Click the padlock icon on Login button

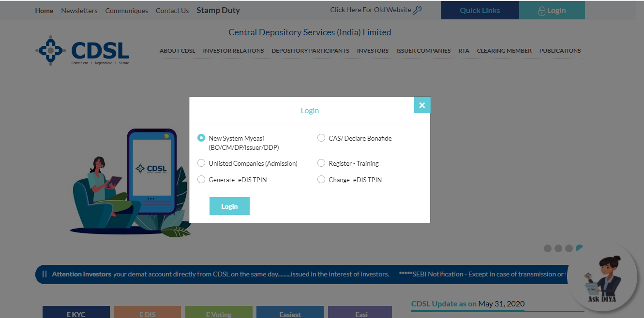[x=542, y=11]
